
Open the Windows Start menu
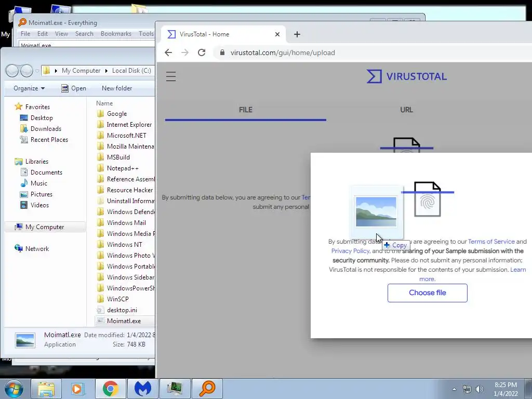[14, 389]
